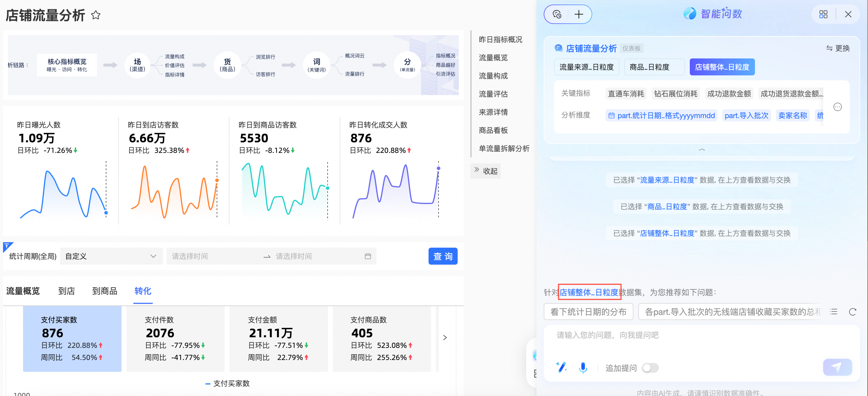The image size is (868, 396).
Task: Toggle the 追加提问 switch
Action: pyautogui.click(x=650, y=368)
